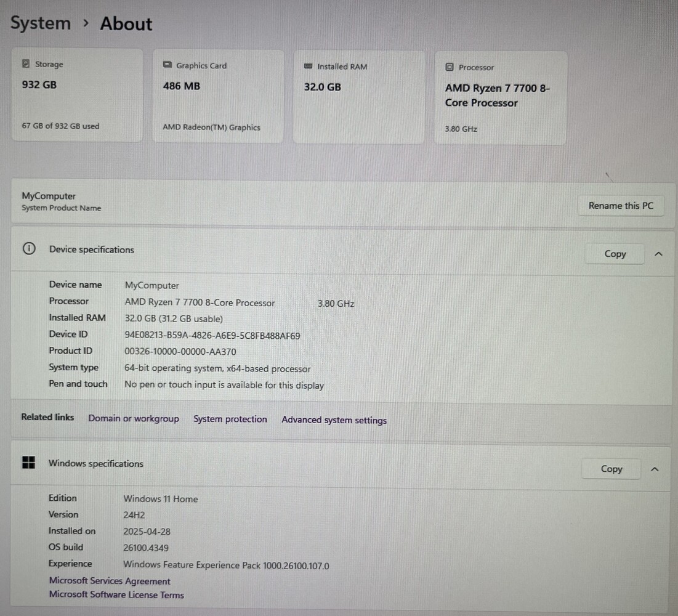Open Advanced system settings link

[334, 420]
